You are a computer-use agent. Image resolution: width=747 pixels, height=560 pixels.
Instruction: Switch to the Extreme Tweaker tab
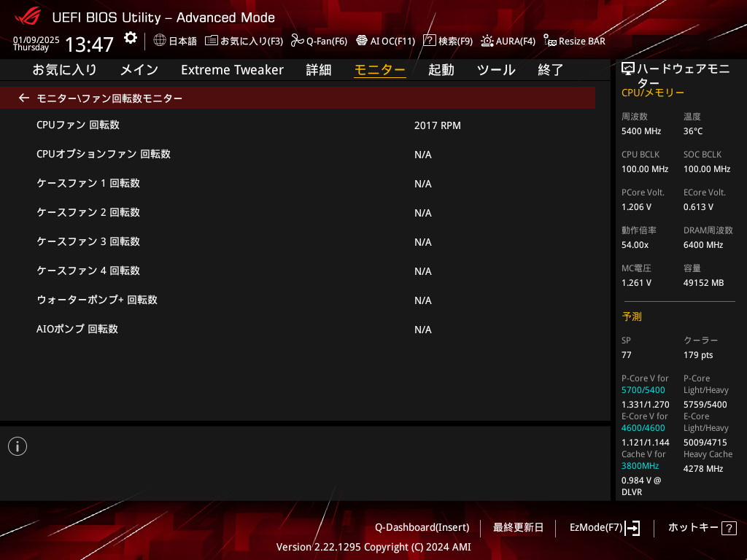pyautogui.click(x=232, y=70)
